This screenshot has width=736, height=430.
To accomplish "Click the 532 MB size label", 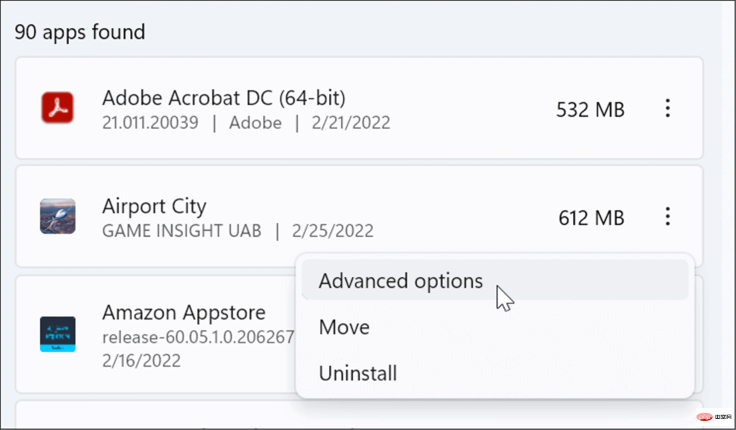I will click(590, 110).
